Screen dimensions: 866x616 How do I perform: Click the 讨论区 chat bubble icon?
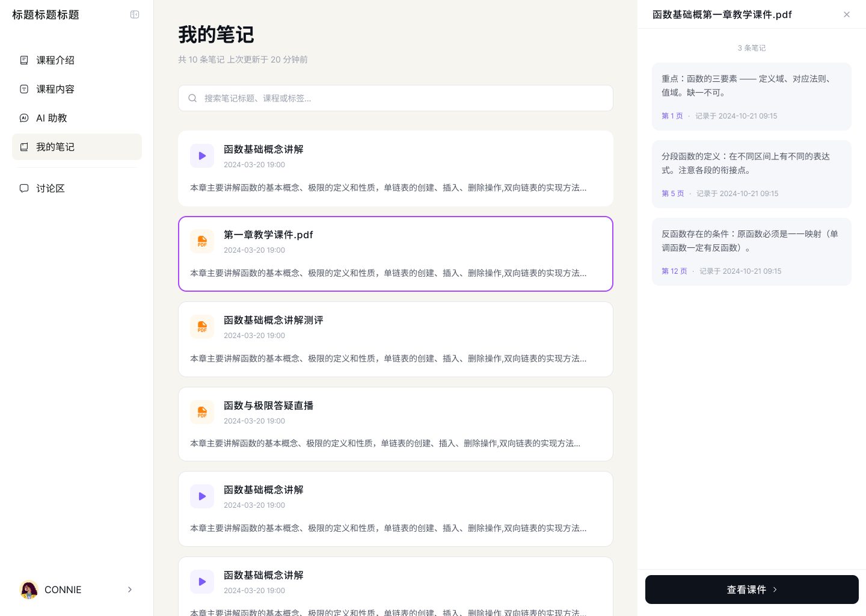click(x=24, y=188)
